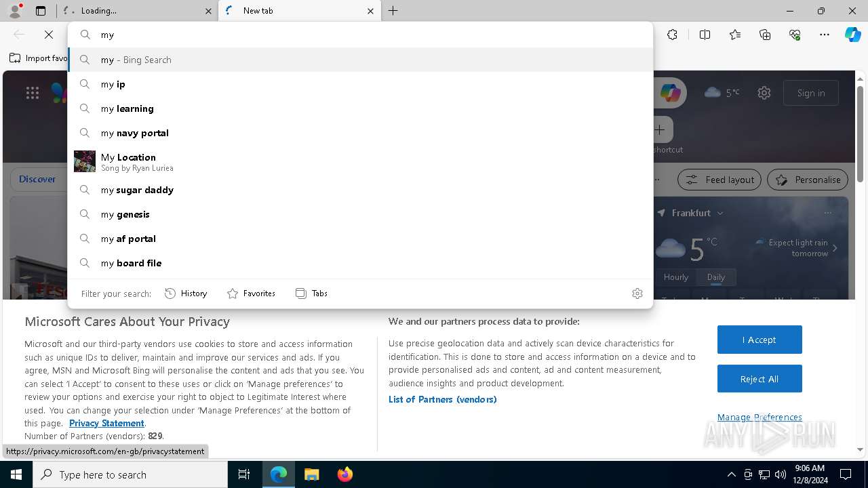This screenshot has height=488, width=868.
Task: Toggle the Split screen icon
Action: (705, 35)
